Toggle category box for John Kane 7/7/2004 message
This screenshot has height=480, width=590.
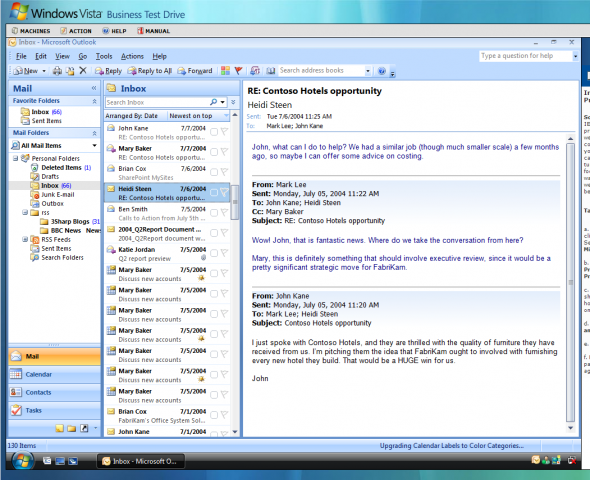pos(214,132)
